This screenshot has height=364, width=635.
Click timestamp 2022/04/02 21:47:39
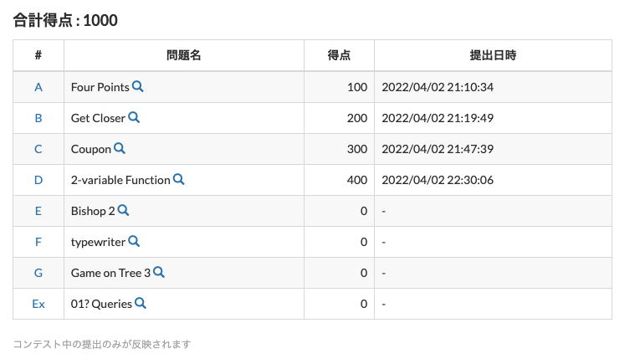(x=438, y=149)
